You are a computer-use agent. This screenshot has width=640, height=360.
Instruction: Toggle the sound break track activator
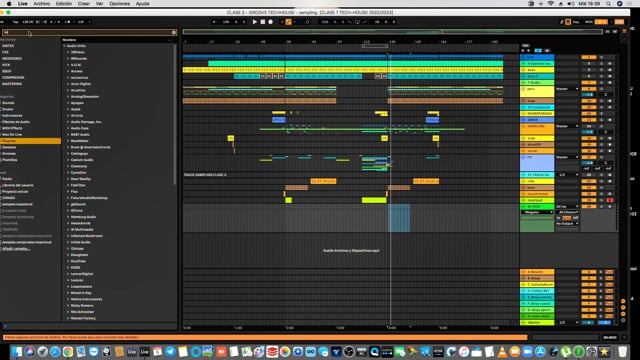(589, 194)
